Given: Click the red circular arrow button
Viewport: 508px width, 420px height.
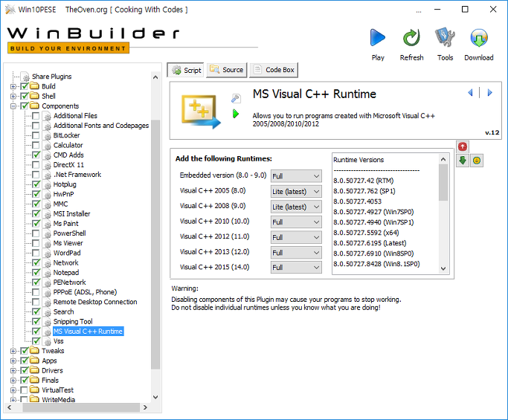Looking at the screenshot, I should pyautogui.click(x=463, y=146).
